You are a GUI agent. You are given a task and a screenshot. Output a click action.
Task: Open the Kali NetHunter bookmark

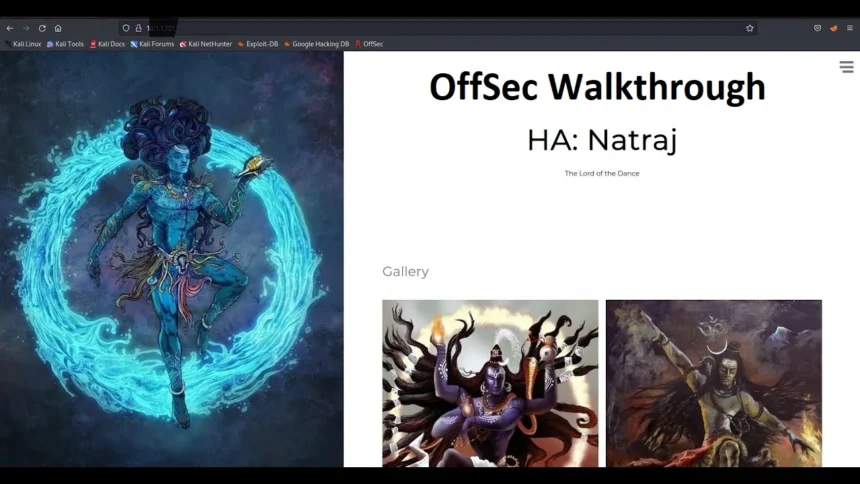pos(206,44)
